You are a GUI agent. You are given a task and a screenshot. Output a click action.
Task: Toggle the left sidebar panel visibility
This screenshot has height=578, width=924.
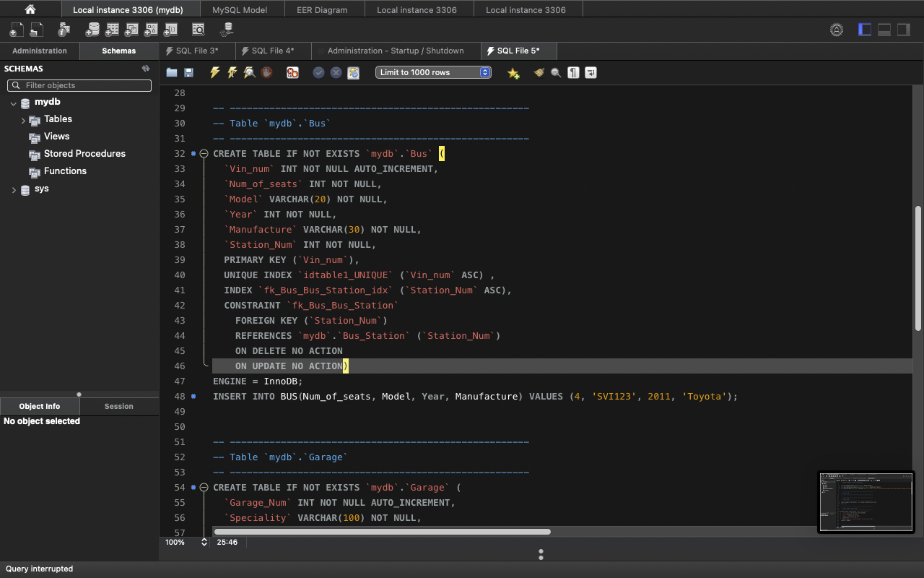coord(865,30)
